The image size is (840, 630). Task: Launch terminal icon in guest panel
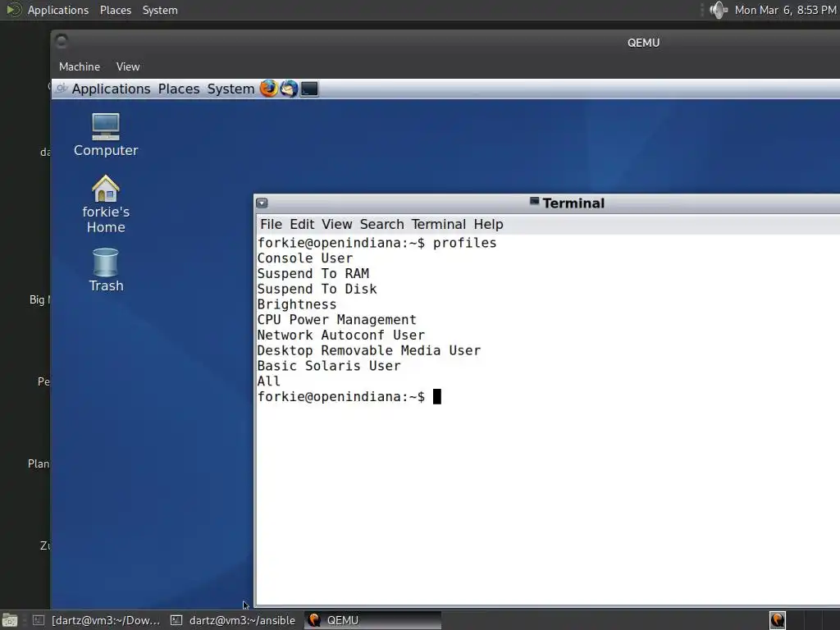pyautogui.click(x=309, y=89)
